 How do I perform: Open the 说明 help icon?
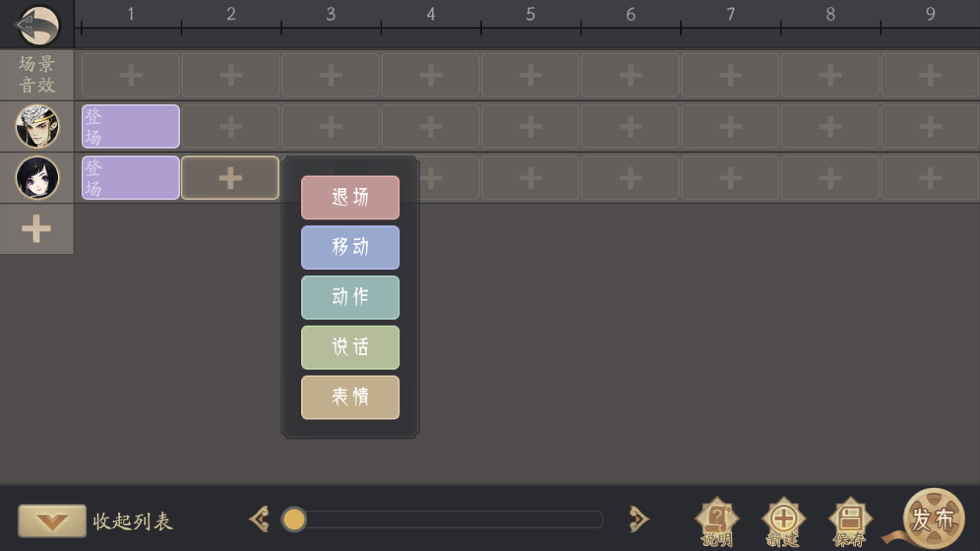(717, 522)
